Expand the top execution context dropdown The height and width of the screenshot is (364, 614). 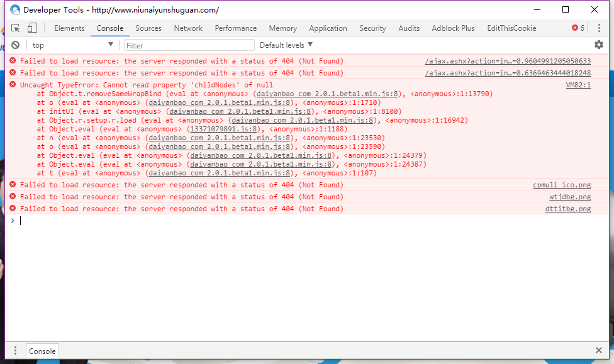point(72,45)
